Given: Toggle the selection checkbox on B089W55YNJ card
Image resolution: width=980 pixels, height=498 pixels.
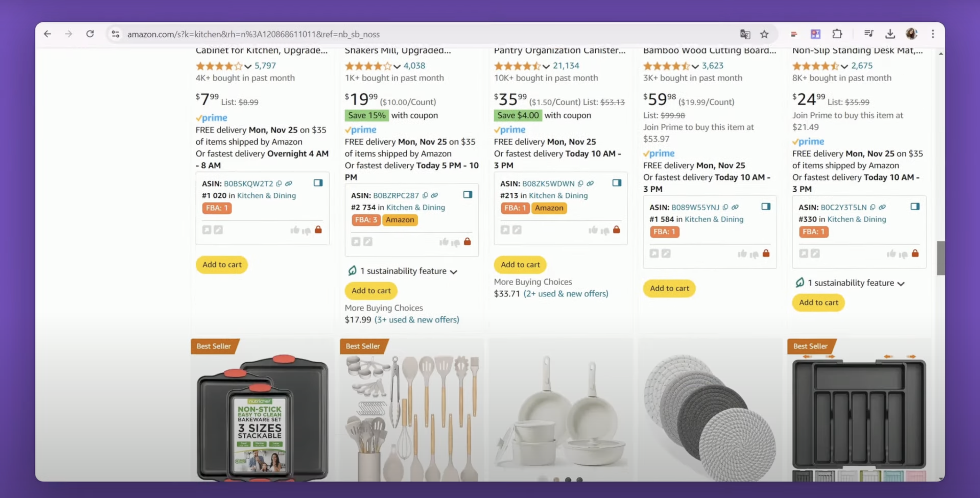Looking at the screenshot, I should point(766,207).
